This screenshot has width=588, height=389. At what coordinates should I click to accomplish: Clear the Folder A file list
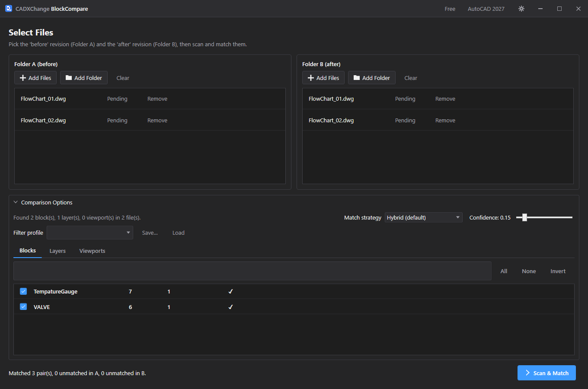pyautogui.click(x=123, y=78)
